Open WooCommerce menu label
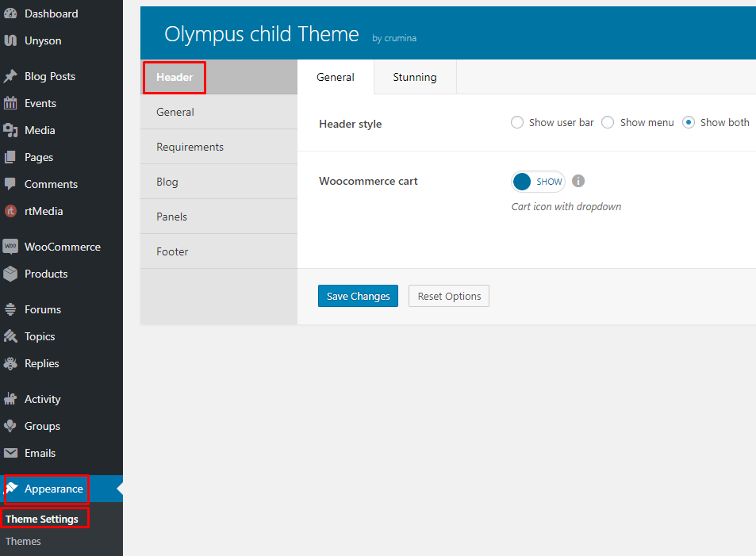 (x=63, y=247)
